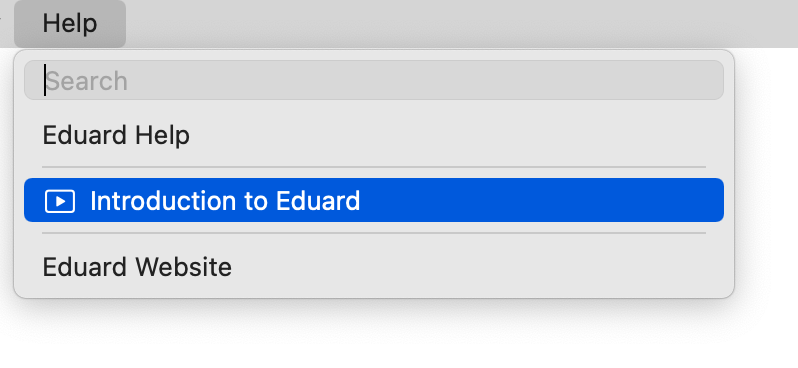Click the first item below the search field
The image size is (798, 368).
click(x=374, y=135)
